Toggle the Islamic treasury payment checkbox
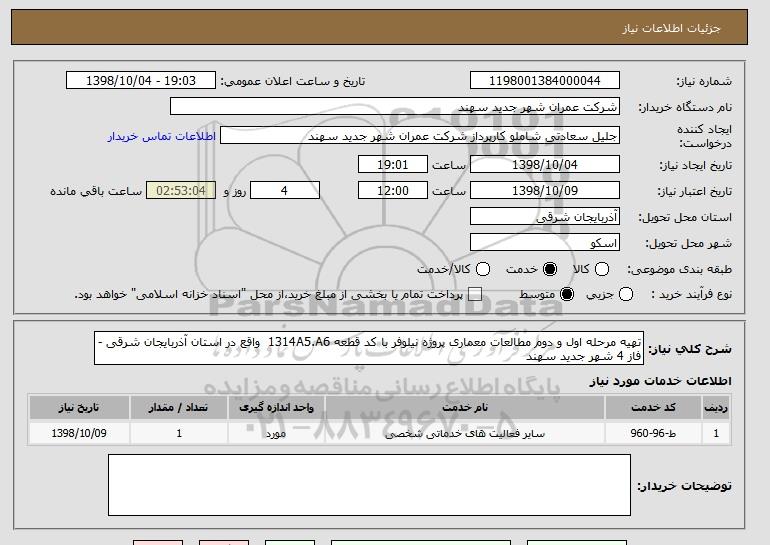 tap(474, 294)
